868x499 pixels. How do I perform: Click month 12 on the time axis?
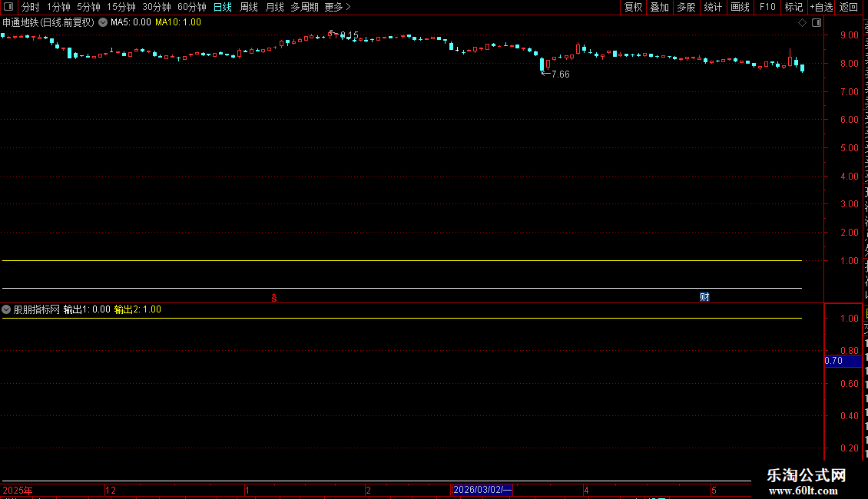click(x=111, y=490)
